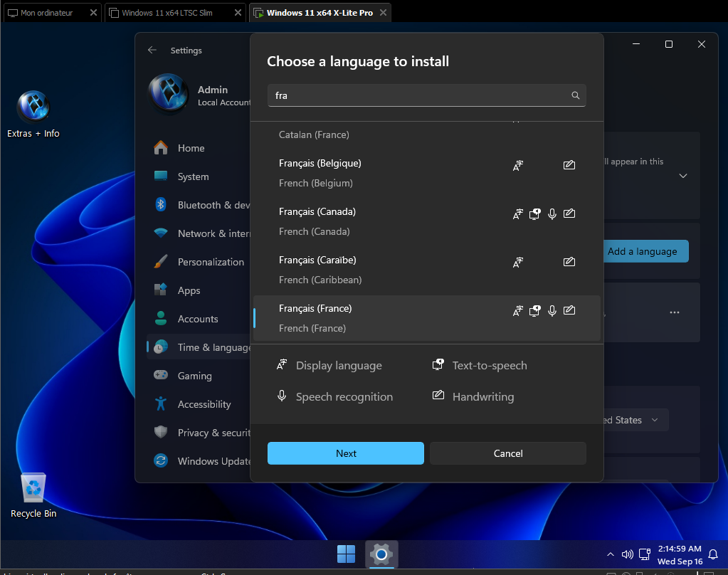The width and height of the screenshot is (728, 575).
Task: Click text-to-speech icon for Français (Canada)
Action: (535, 213)
